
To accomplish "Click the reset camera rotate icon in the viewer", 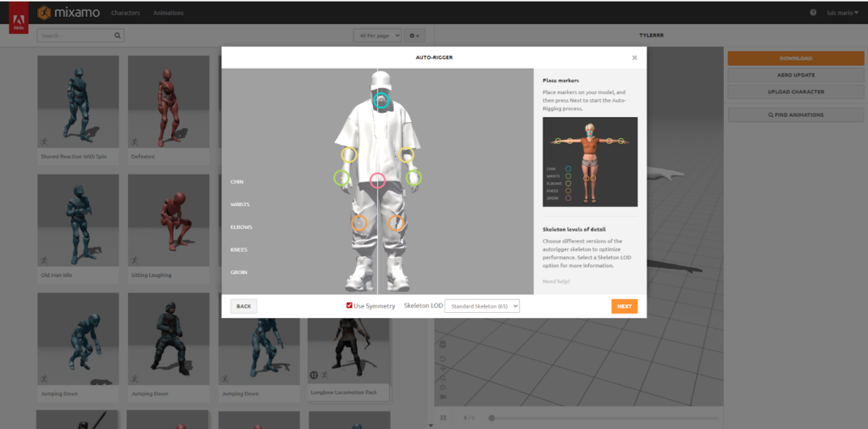I will 442,359.
